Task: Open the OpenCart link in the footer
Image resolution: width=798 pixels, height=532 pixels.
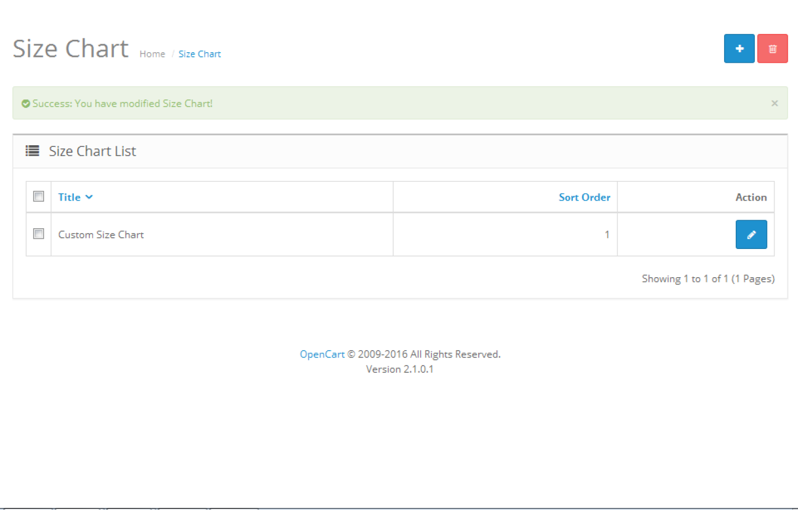Action: [322, 354]
